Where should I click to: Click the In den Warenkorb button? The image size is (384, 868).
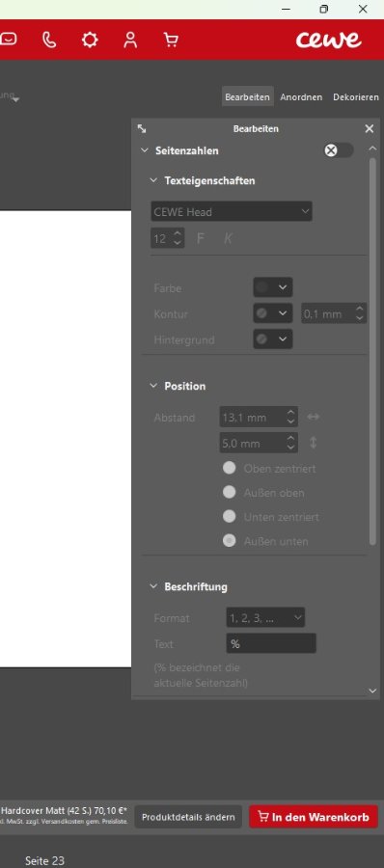[314, 817]
